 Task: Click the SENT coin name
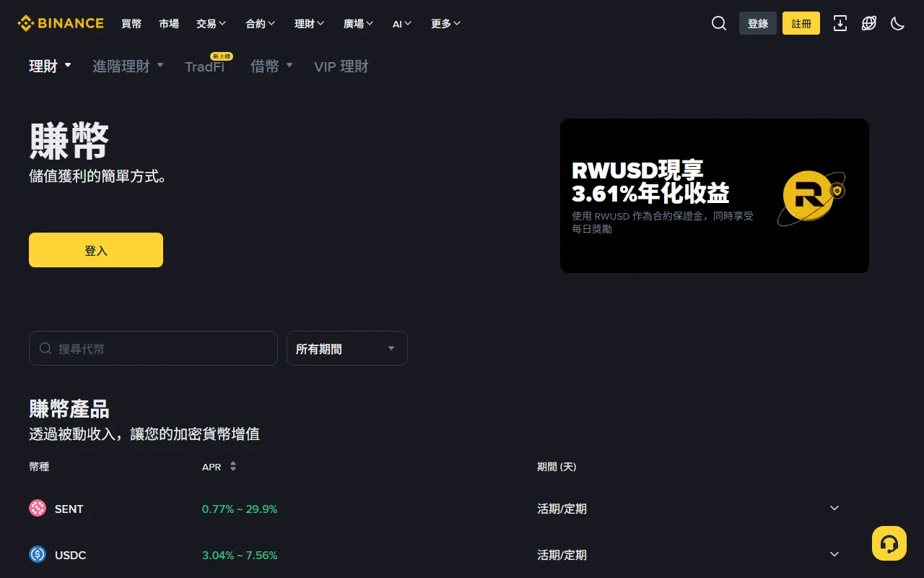(69, 509)
